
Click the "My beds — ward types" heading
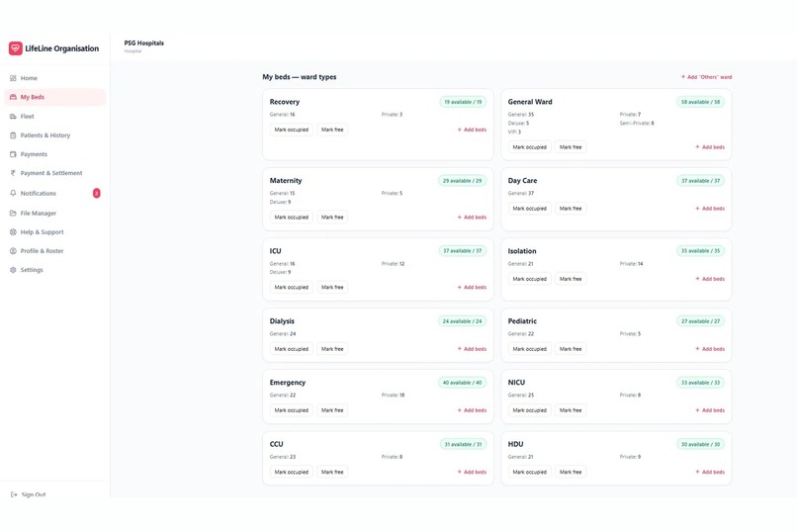pos(300,77)
